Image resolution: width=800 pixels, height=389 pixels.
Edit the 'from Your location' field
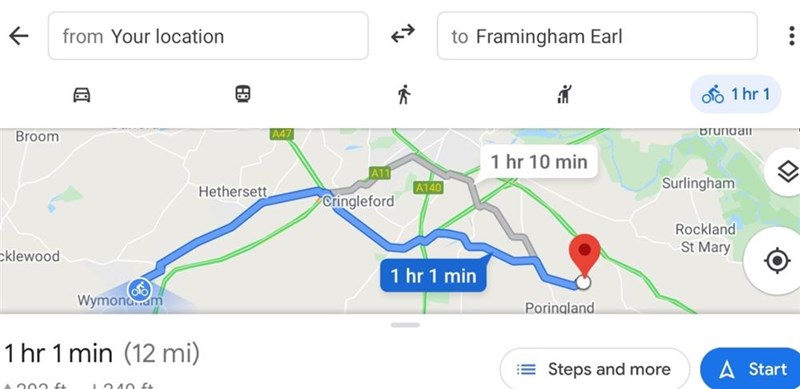click(x=208, y=36)
